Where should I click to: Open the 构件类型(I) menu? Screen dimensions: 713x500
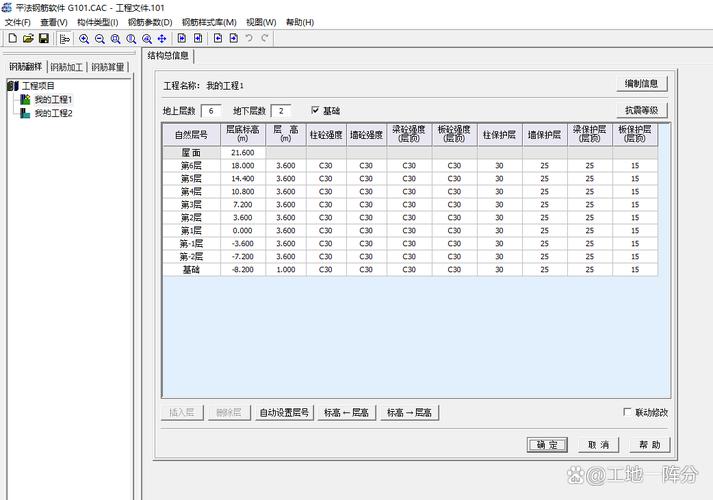coord(97,22)
